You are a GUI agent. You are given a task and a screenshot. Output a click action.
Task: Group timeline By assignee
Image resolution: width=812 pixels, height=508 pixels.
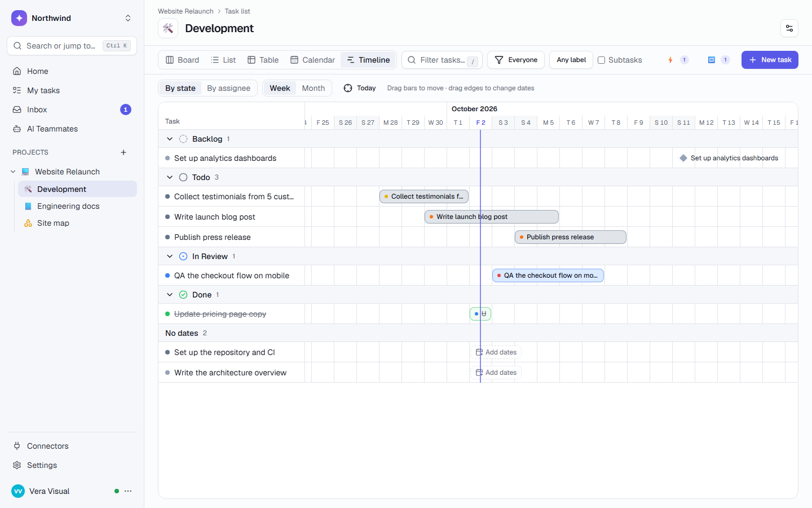(x=228, y=88)
